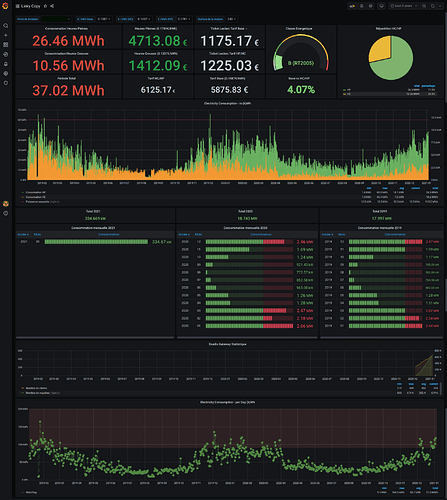Click the yellow pie chart slice
Viewport: 447px width, 500px height.
pyautogui.click(x=381, y=49)
